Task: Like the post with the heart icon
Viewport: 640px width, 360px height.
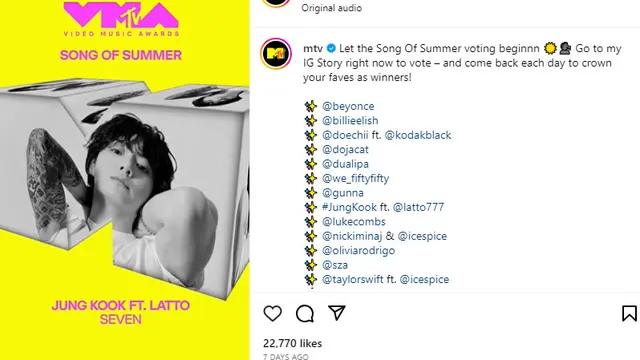Action: 273,313
